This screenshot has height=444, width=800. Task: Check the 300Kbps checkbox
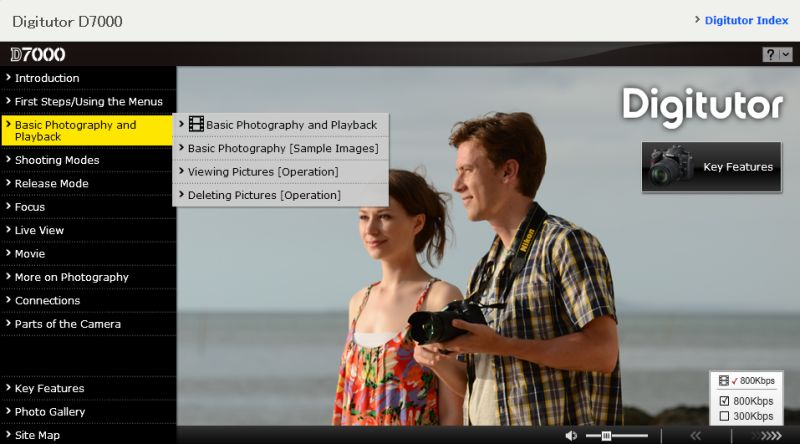724,416
